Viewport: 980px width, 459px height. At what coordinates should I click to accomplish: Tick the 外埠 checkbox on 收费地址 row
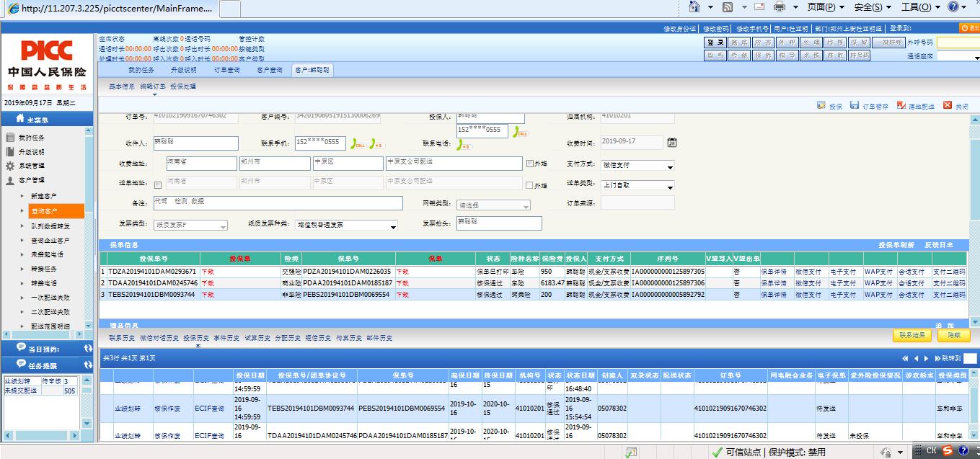click(531, 164)
